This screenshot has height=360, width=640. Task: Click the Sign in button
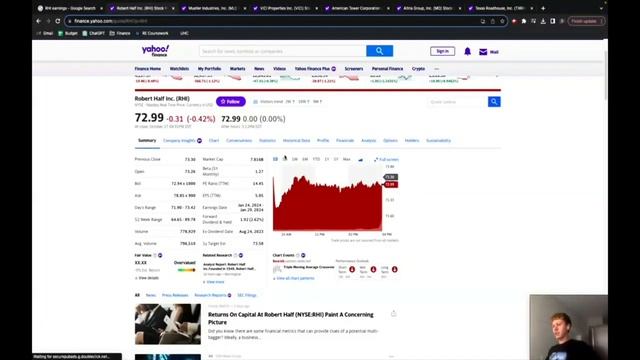coord(442,51)
